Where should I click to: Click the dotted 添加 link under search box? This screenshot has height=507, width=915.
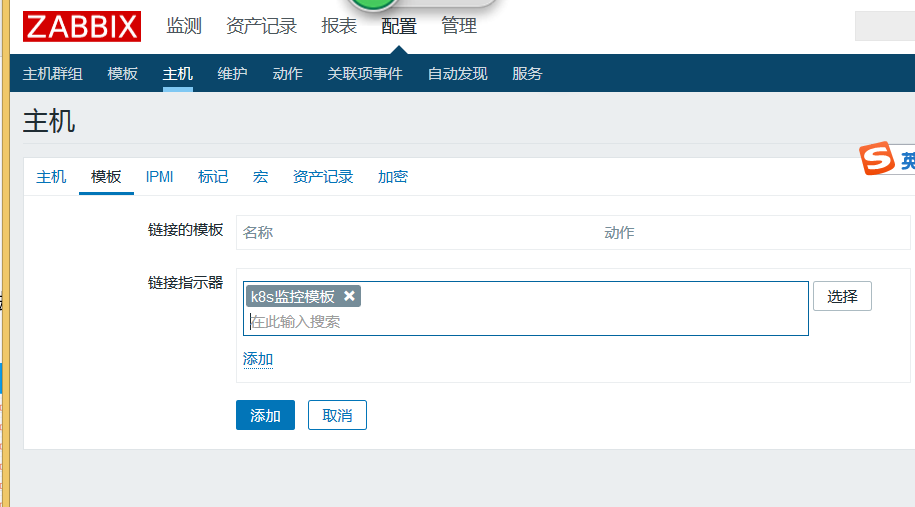click(258, 359)
